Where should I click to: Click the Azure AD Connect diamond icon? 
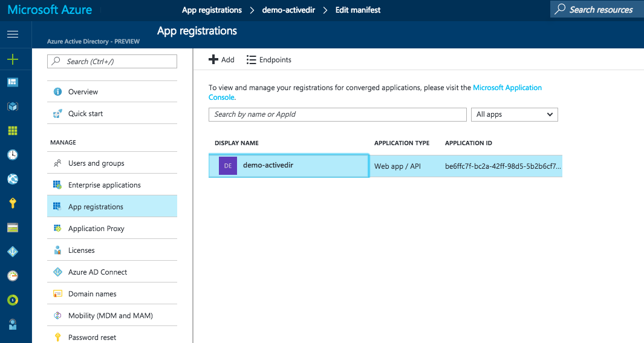coord(58,272)
